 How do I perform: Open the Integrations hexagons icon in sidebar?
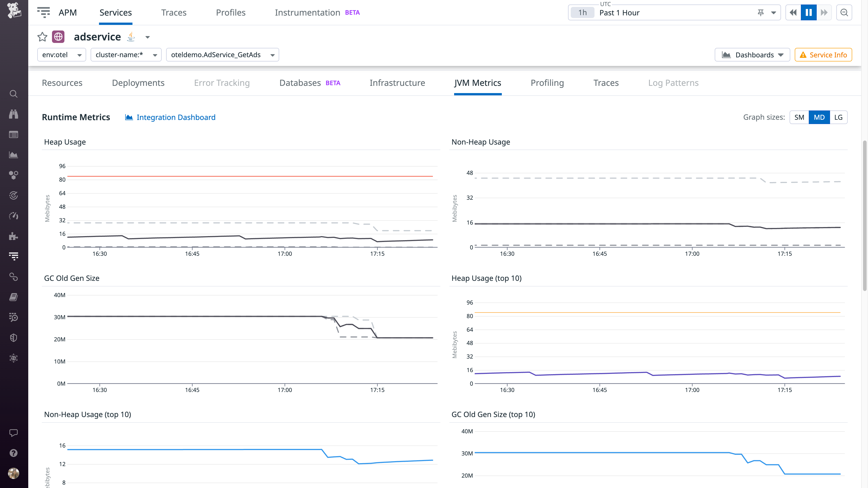(14, 175)
